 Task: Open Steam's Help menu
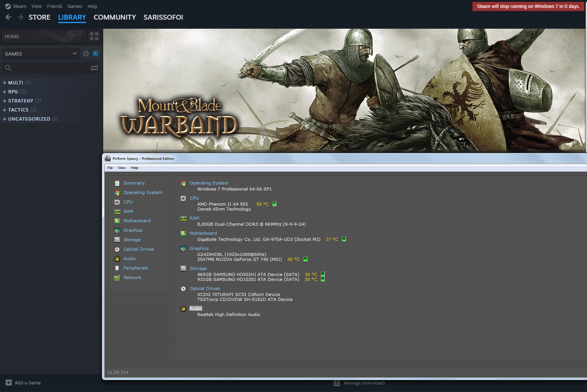coord(92,6)
